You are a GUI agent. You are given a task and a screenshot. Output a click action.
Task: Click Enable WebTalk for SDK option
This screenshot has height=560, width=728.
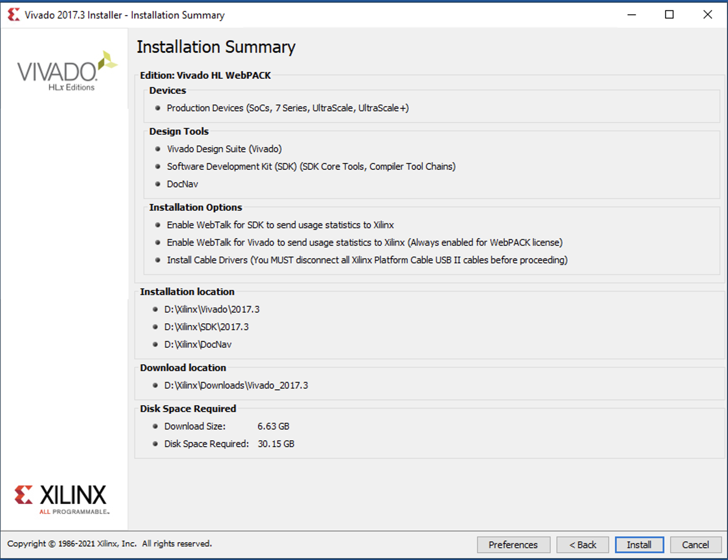coord(280,225)
